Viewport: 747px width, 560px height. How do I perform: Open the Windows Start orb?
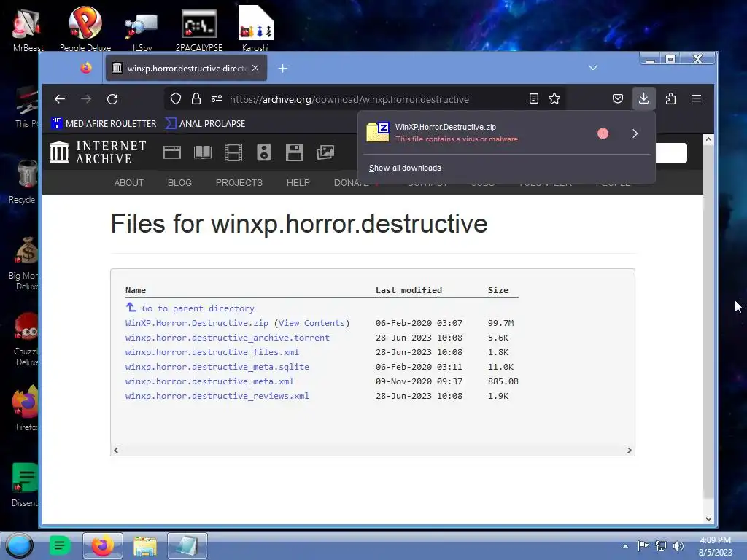pos(20,545)
